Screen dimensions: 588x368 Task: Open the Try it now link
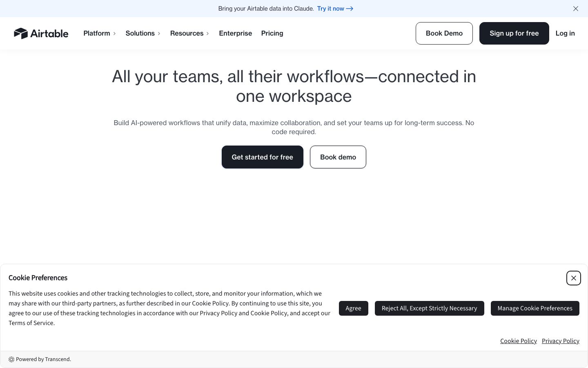(335, 9)
